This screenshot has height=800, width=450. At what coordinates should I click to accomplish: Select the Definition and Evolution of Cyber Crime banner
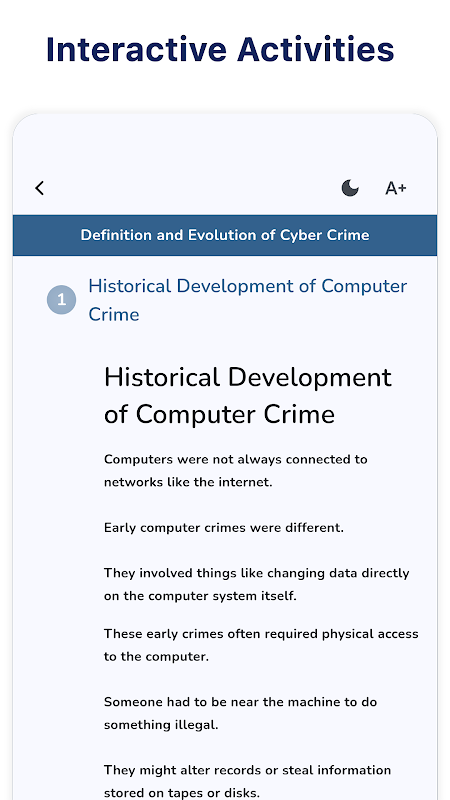tap(225, 235)
